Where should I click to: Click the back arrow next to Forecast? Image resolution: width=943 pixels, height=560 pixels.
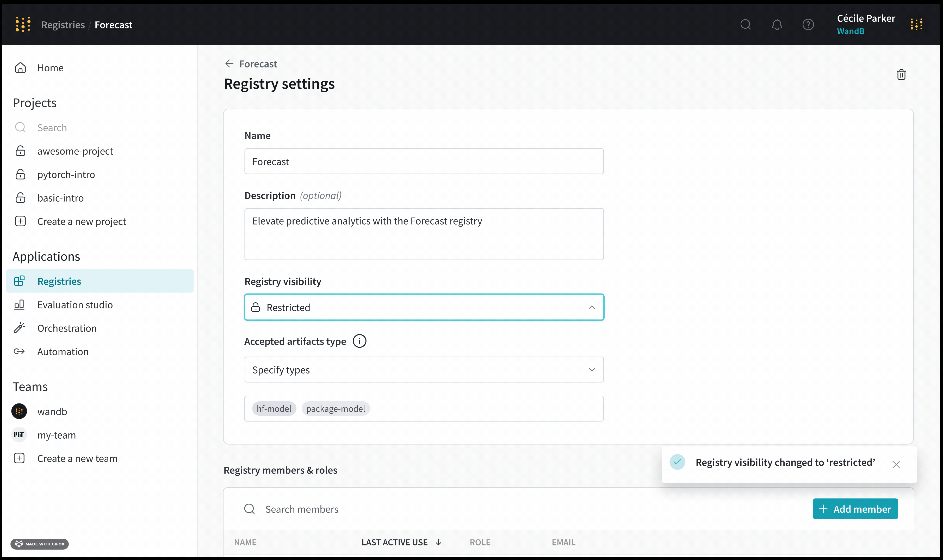pyautogui.click(x=229, y=63)
